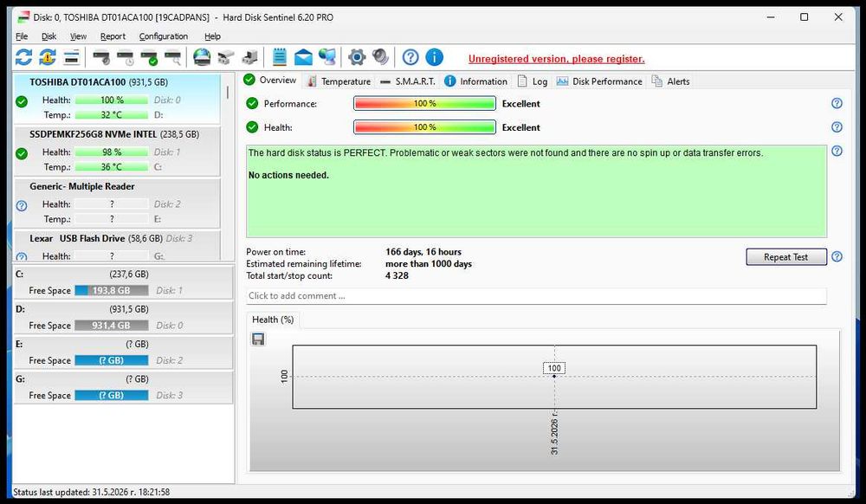Click the Repeat Test button
Screen dimensions: 866x504
786,256
